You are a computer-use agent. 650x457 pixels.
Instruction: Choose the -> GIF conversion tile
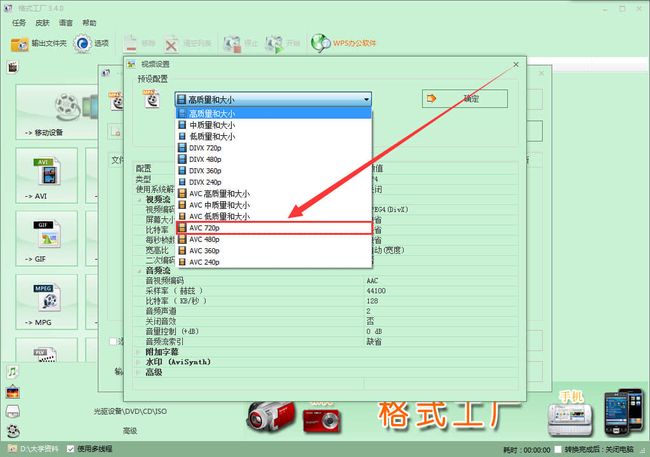tap(47, 238)
